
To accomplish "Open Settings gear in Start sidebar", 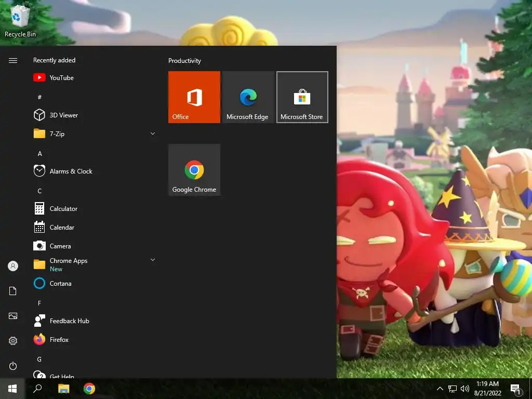I will pyautogui.click(x=13, y=341).
